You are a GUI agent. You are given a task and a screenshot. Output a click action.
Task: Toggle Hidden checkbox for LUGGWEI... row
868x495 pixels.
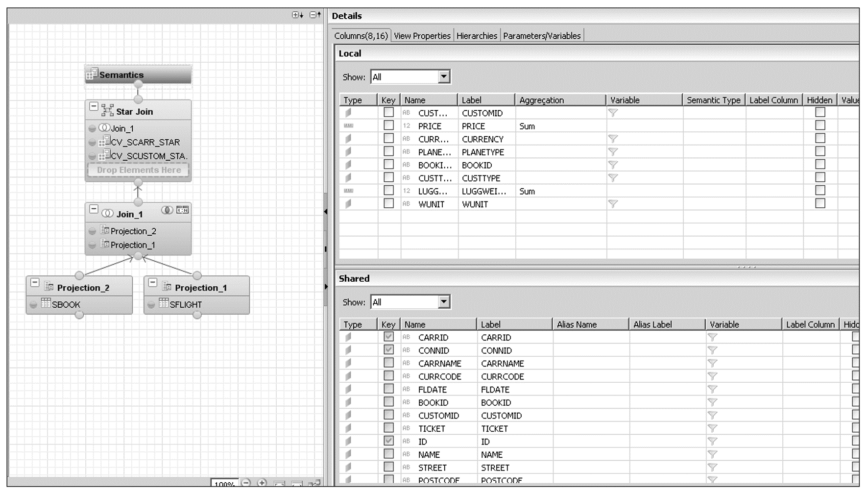820,191
